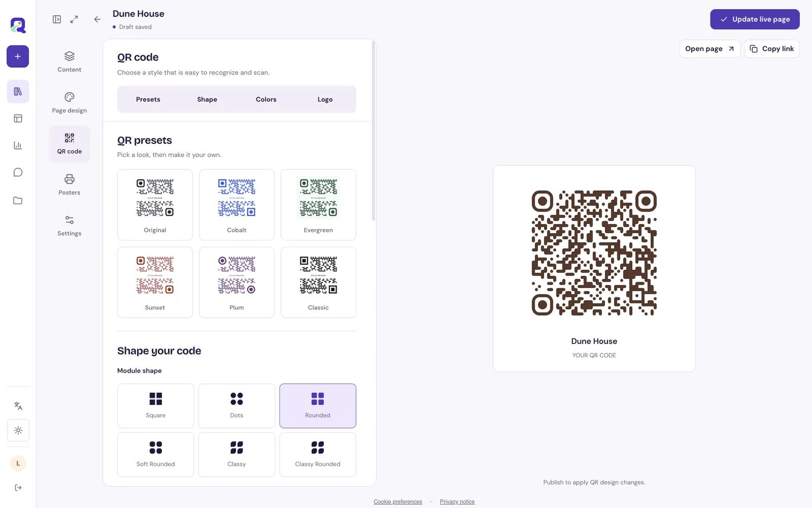Image resolution: width=812 pixels, height=508 pixels.
Task: Choose the Original QR preset
Action: (x=155, y=205)
